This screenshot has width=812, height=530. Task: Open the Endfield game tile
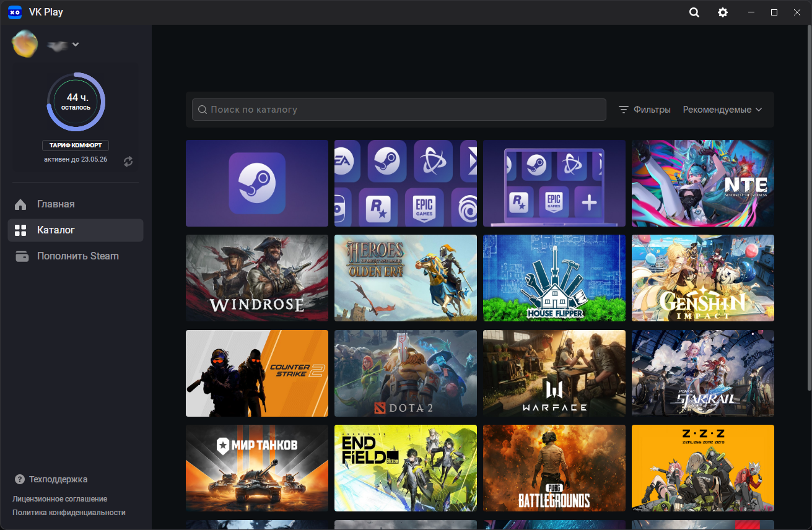[406, 468]
